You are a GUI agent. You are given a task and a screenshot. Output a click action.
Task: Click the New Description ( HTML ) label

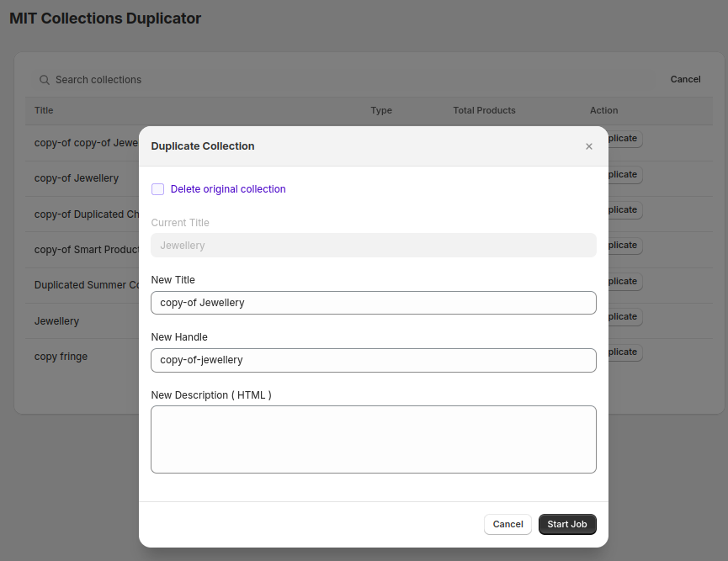211,394
